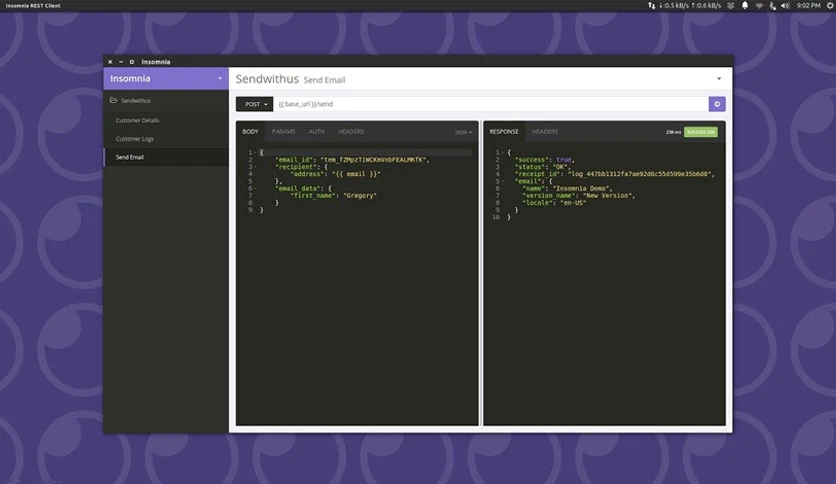The image size is (836, 484).
Task: Click the "first_name": "Gregory" line
Action: [x=333, y=196]
